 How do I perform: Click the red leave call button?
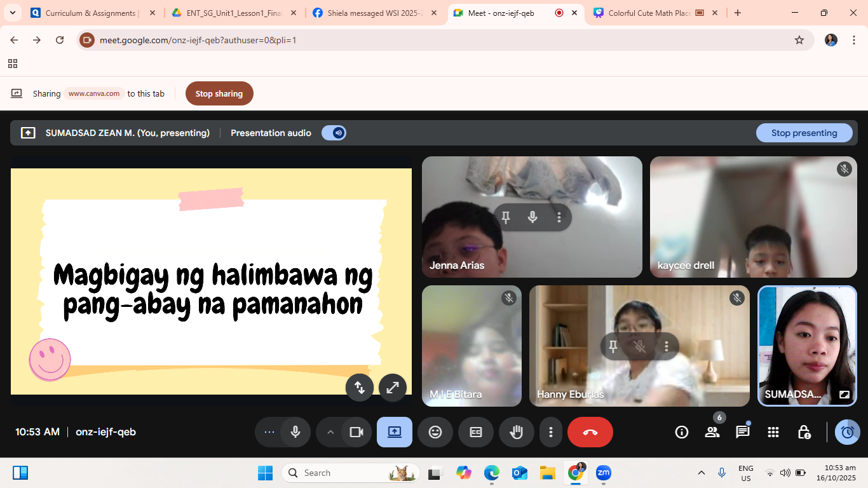pyautogui.click(x=590, y=432)
